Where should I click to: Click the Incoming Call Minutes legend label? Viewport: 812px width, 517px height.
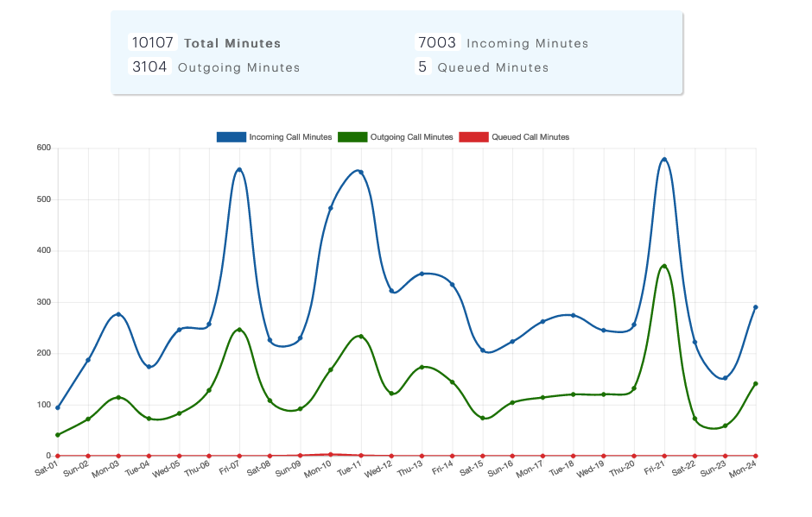[x=290, y=137]
